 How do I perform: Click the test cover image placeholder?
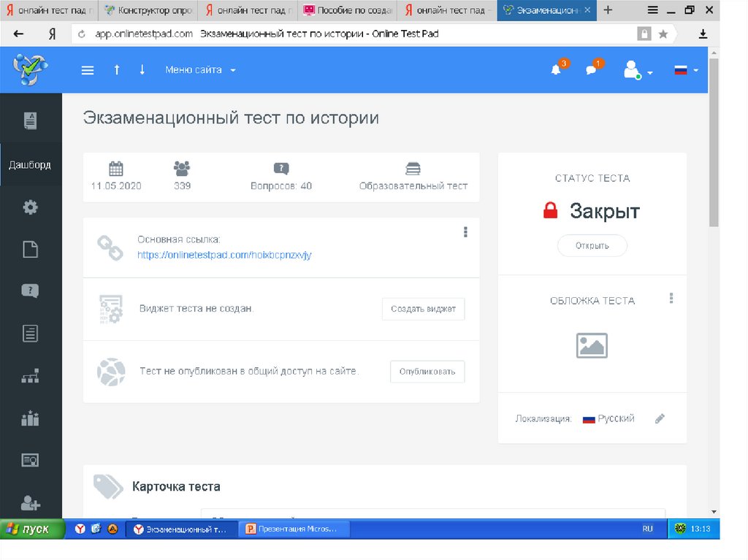coord(592,345)
